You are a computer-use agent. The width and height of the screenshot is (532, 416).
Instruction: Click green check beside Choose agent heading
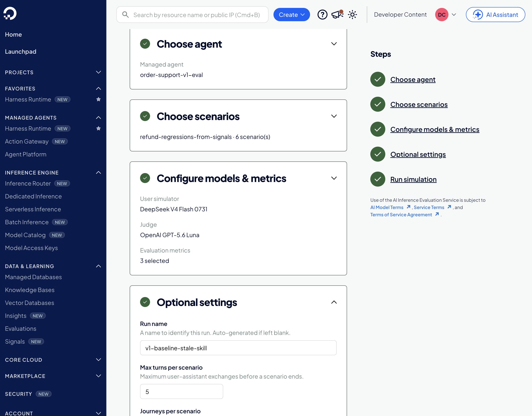[145, 44]
